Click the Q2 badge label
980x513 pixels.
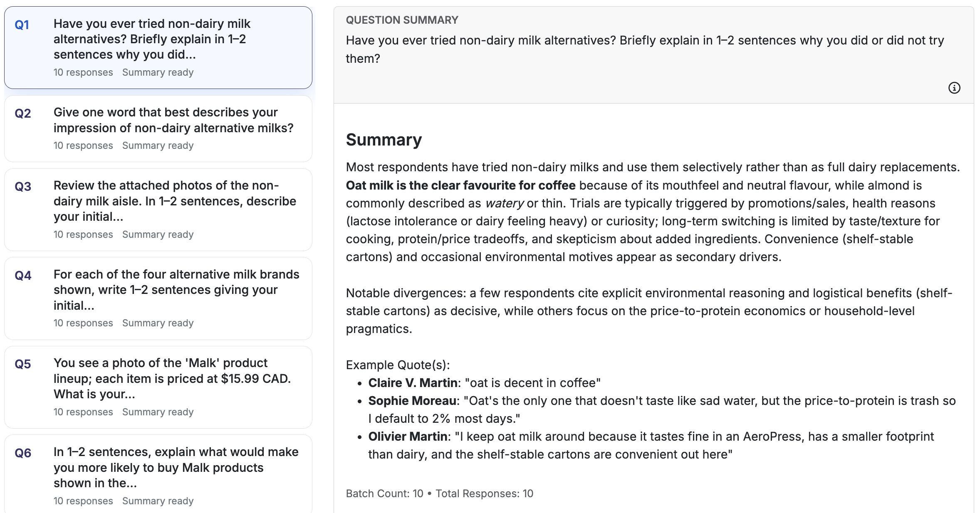pyautogui.click(x=23, y=113)
